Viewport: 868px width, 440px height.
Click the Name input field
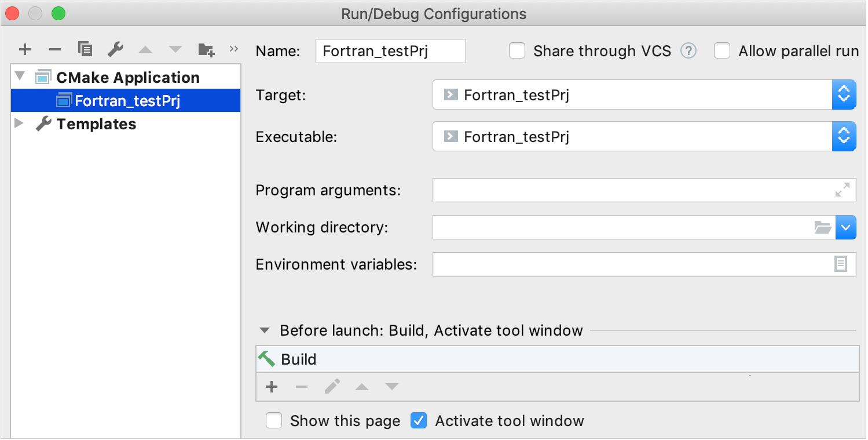390,51
